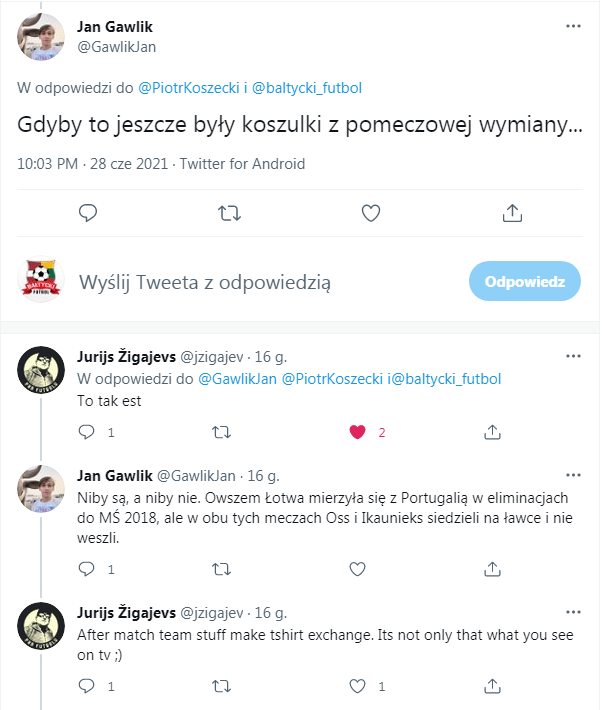Open more options on "Niby są" reply

573,474
